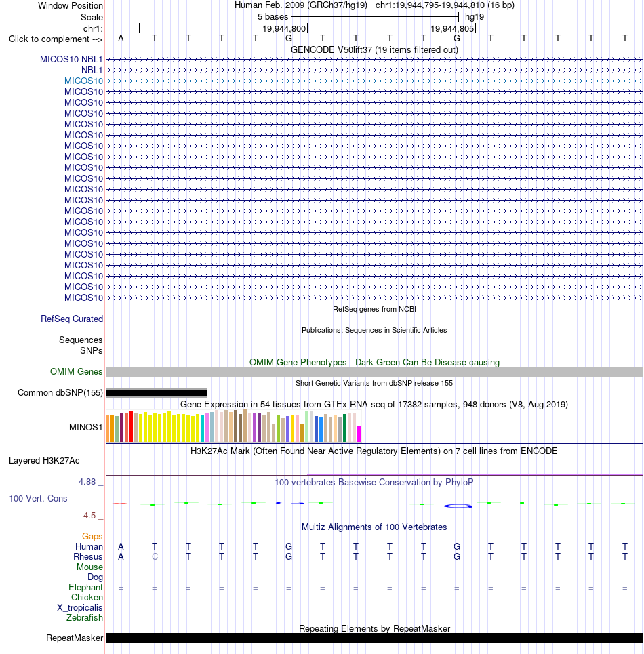Click the black Common dbSNP variant bar

click(x=157, y=392)
